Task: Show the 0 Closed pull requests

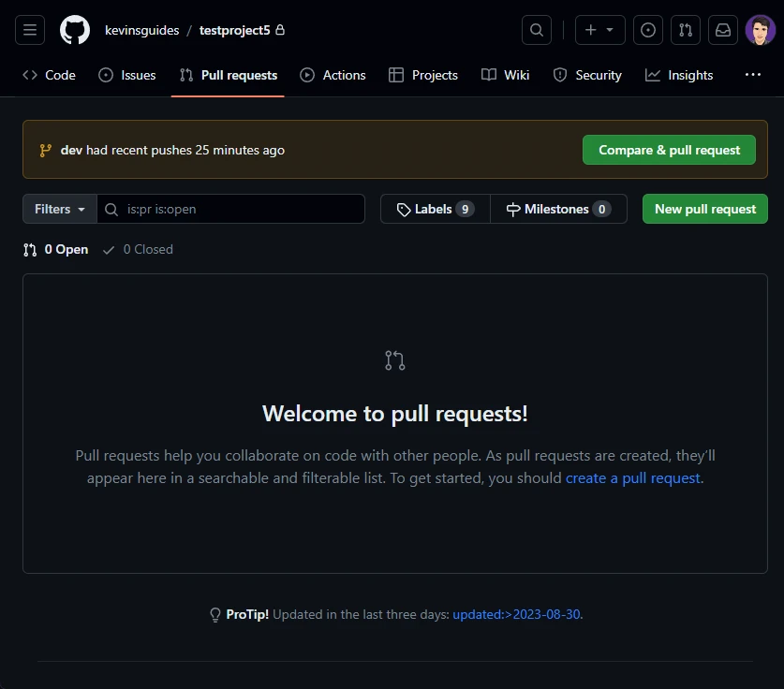Action: [138, 249]
